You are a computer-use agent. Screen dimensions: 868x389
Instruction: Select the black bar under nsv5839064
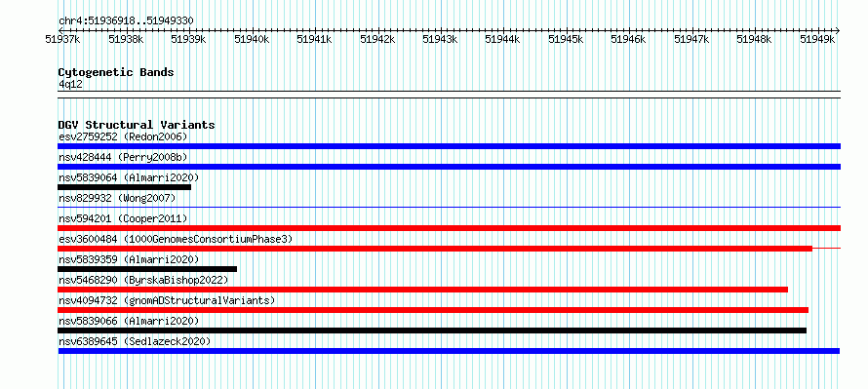tap(125, 187)
